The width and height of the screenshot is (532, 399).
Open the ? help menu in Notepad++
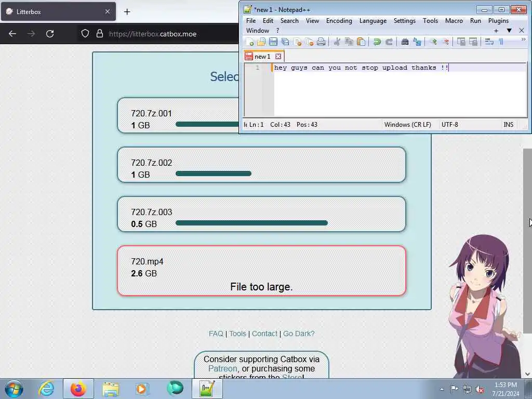277,31
